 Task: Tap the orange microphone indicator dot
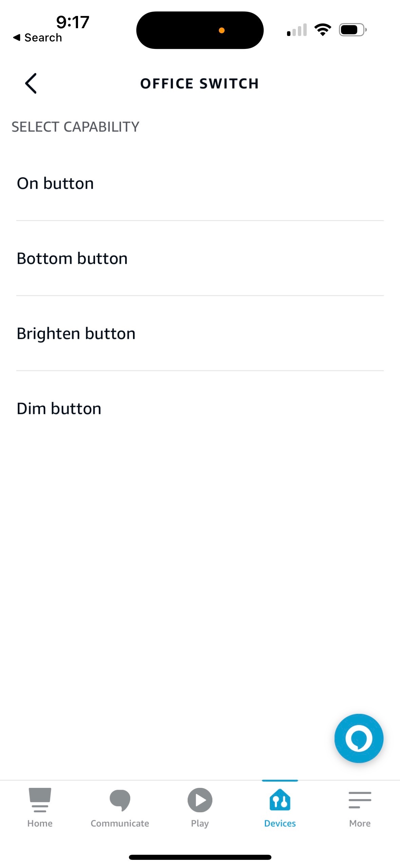[222, 31]
